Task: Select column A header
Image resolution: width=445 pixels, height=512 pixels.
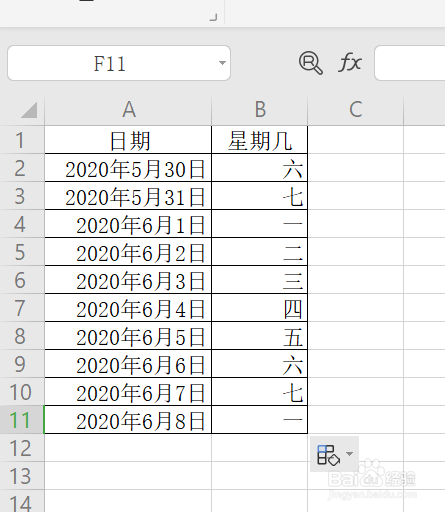Action: (x=128, y=110)
